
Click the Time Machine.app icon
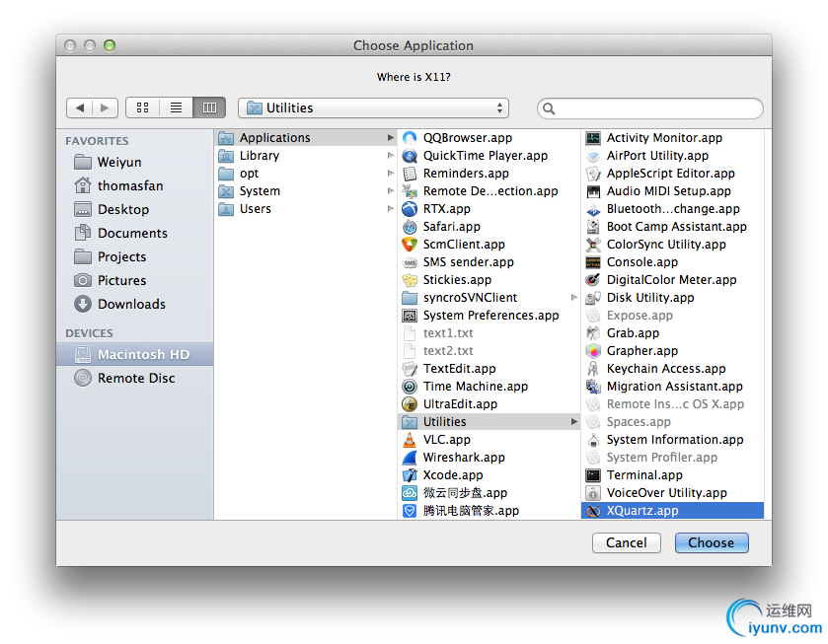coord(410,387)
